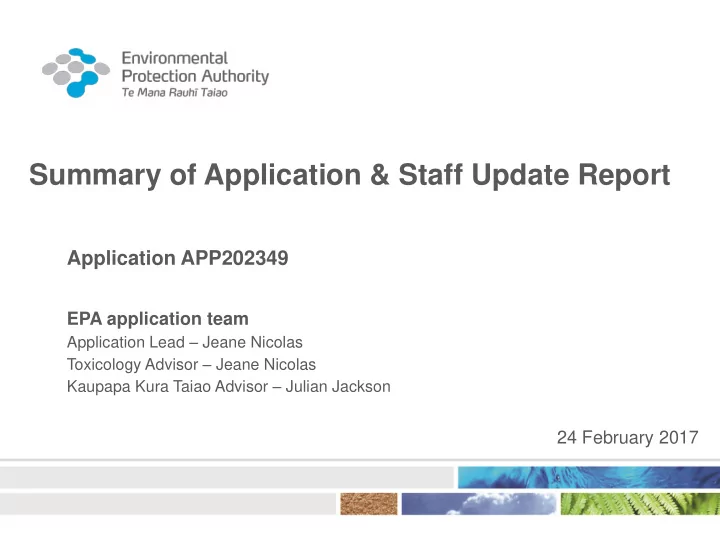Select the 'Environmental Protection Authority' logo text

click(195, 68)
